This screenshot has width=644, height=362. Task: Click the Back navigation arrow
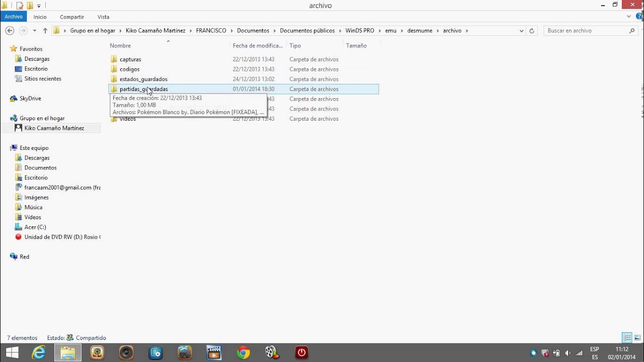10,31
